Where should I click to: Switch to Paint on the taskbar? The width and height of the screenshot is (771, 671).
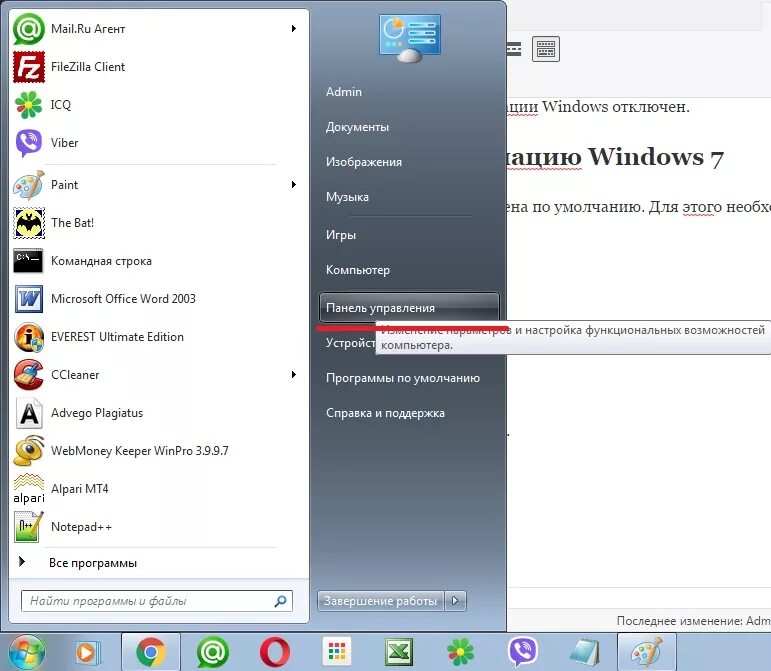647,653
